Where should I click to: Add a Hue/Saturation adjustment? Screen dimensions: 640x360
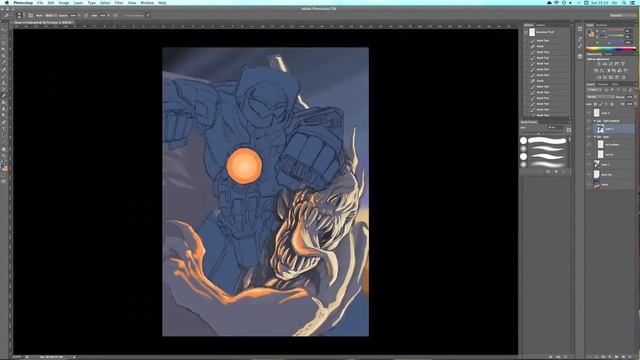(x=596, y=71)
